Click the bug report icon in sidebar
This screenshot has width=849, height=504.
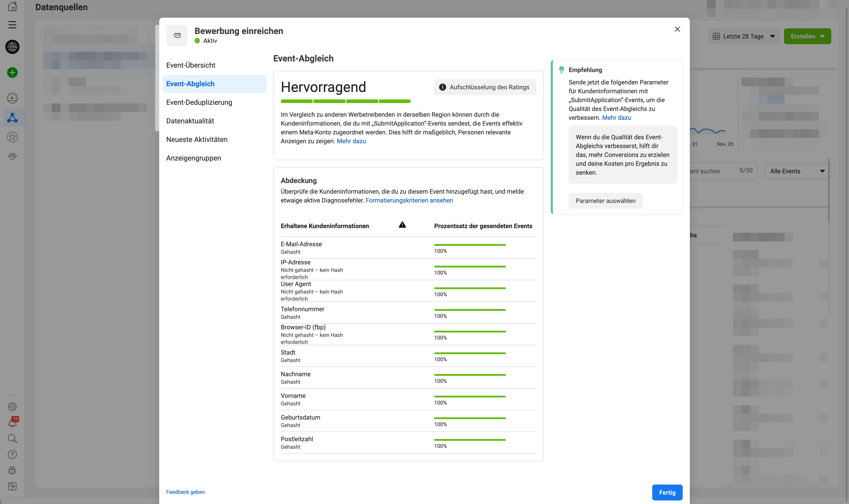[12, 470]
